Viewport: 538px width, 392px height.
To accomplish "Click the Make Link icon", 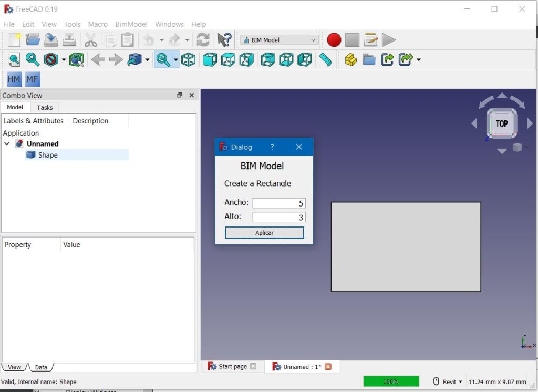I will point(387,60).
